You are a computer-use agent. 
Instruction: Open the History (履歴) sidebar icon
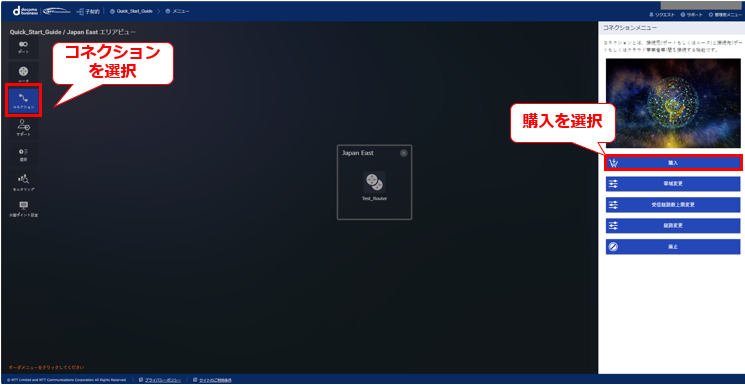pyautogui.click(x=23, y=154)
